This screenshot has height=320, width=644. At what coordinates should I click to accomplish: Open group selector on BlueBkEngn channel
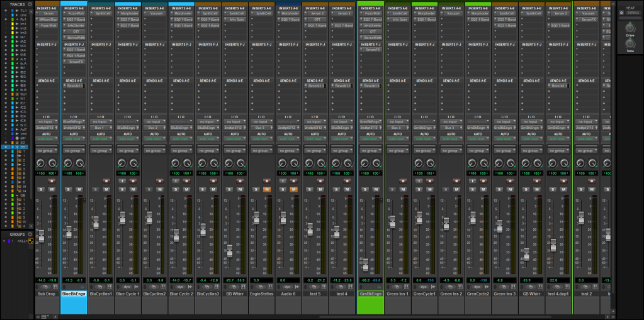pyautogui.click(x=73, y=151)
